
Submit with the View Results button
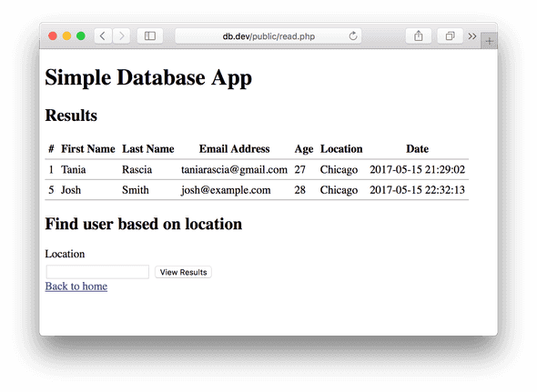coord(183,272)
